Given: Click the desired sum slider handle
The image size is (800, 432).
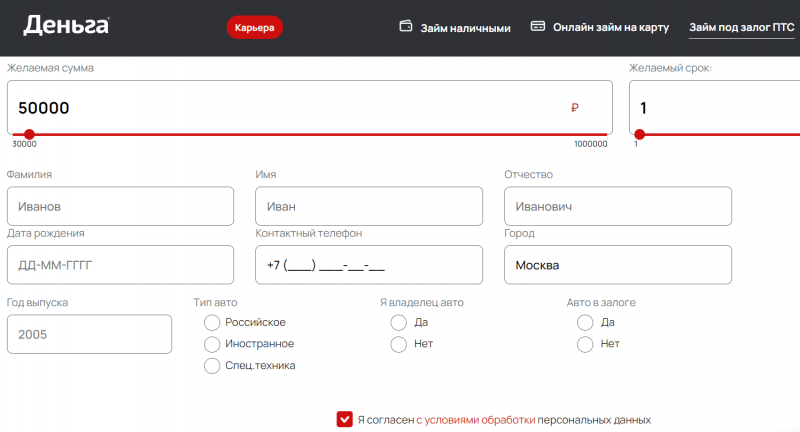Looking at the screenshot, I should [29, 134].
